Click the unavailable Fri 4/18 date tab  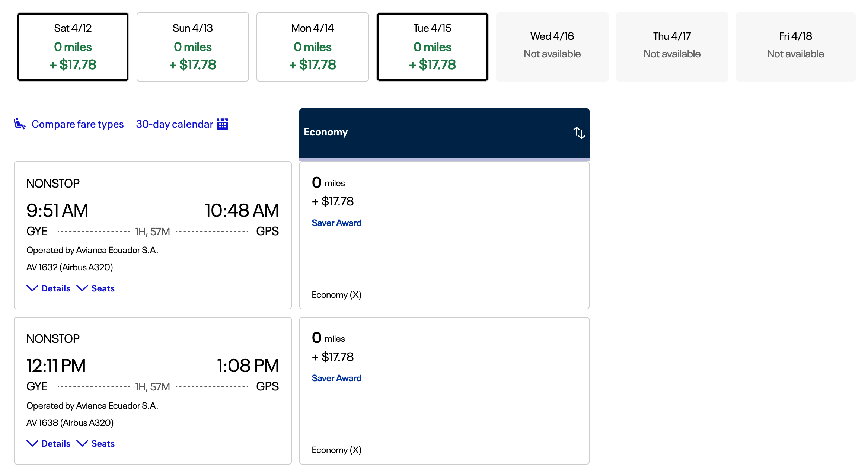tap(796, 47)
